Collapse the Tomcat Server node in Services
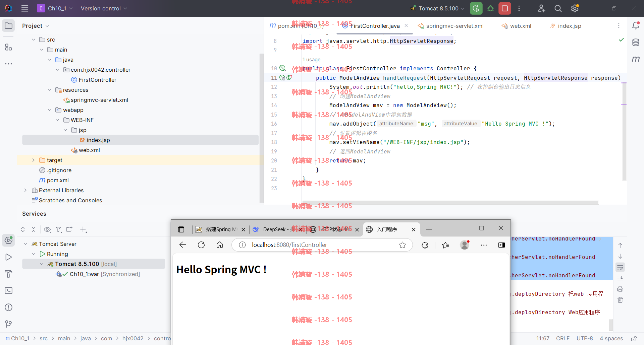644x345 pixels. (x=25, y=244)
